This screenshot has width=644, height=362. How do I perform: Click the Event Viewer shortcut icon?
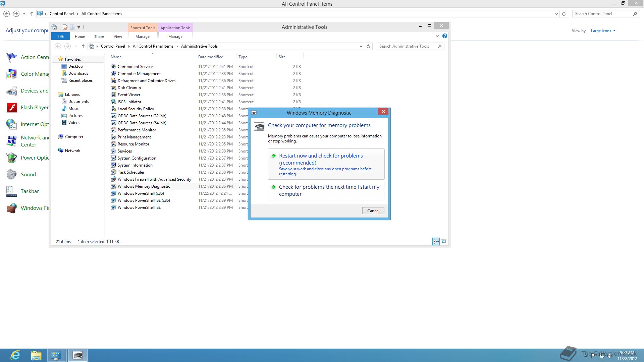(x=113, y=95)
